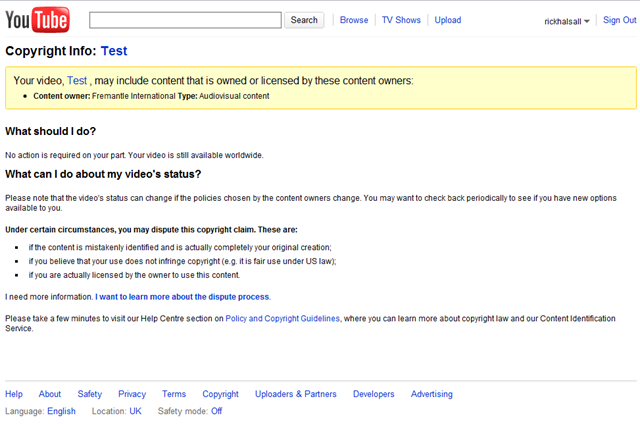
Task: Open the Privacy footer link
Action: pyautogui.click(x=132, y=394)
